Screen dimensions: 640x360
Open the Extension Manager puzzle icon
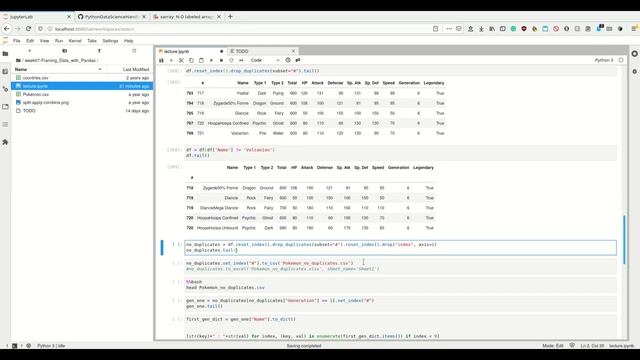click(5, 142)
